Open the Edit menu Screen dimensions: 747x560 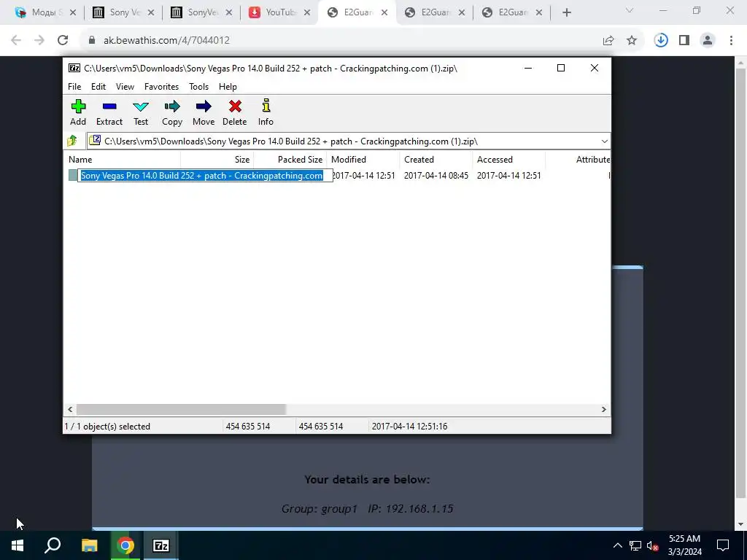tap(98, 87)
